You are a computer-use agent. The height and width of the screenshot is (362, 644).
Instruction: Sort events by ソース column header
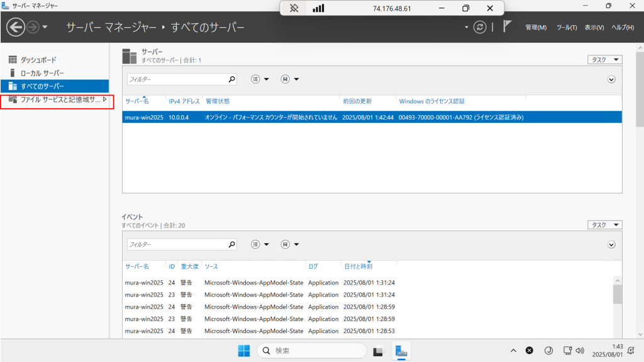[211, 266]
